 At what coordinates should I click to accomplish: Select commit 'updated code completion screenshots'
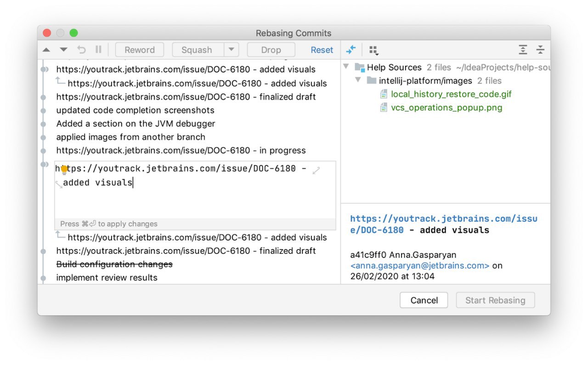135,110
